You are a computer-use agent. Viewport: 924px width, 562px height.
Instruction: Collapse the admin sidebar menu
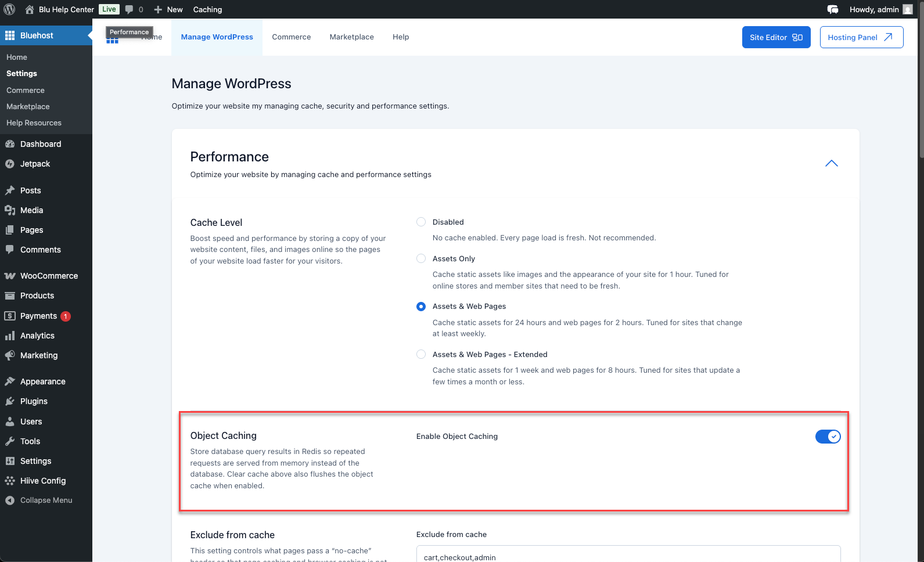click(46, 500)
